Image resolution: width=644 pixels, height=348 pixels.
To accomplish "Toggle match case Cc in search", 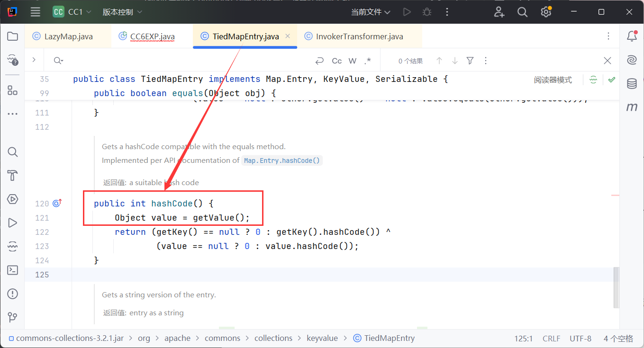I will [336, 61].
